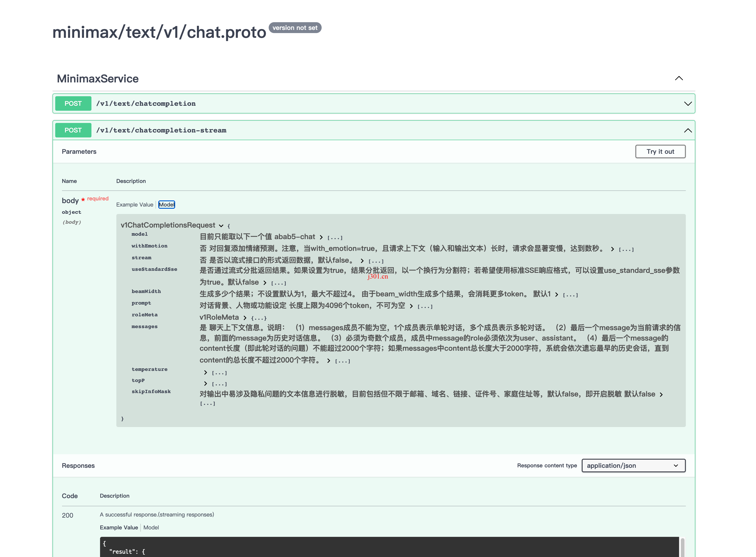Click the POST icon for chatcompletion
756x557 pixels.
[x=73, y=103]
